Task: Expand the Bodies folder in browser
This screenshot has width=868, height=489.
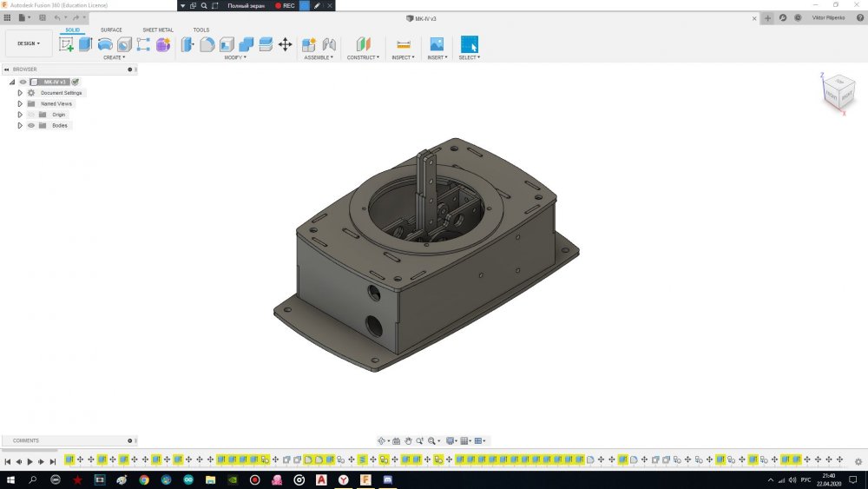Action: 20,125
